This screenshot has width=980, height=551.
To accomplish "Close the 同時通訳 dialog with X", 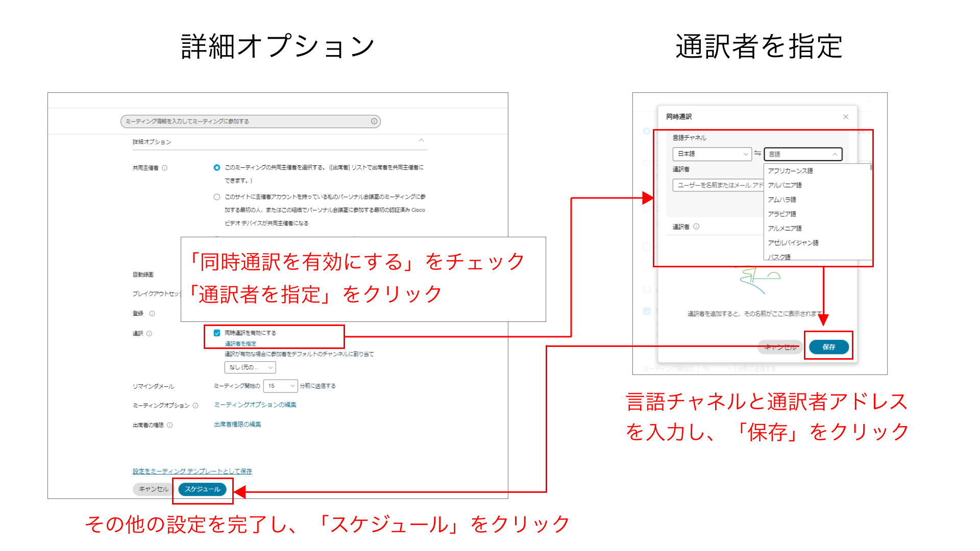I will coord(846,117).
